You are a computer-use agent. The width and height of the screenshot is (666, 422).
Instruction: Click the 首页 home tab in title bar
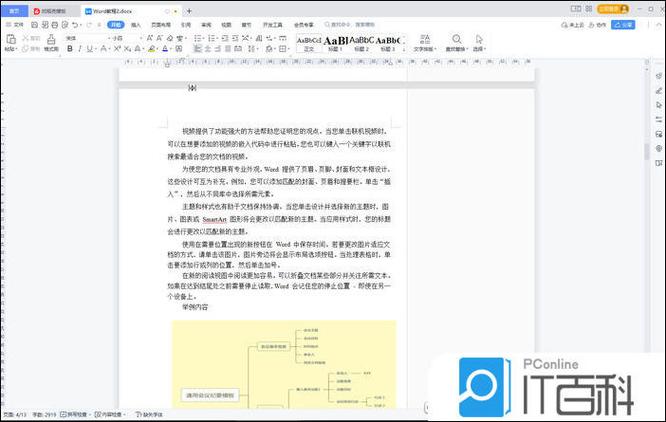pos(14,11)
